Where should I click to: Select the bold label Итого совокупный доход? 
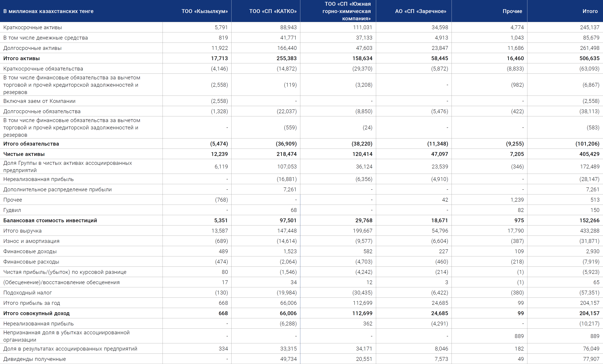pos(36,313)
